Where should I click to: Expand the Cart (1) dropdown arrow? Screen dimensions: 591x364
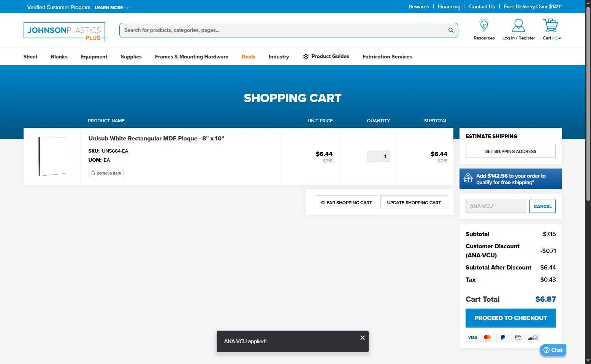click(560, 38)
